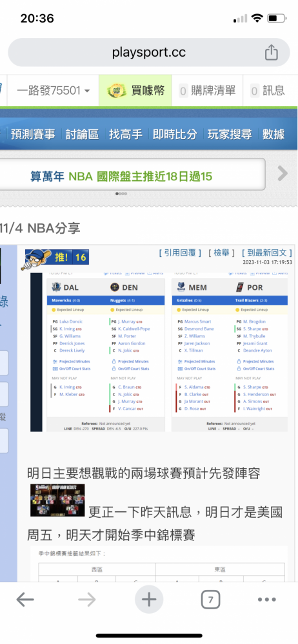Go to the 預測賽事 tab
The width and height of the screenshot is (298, 644).
pos(32,135)
